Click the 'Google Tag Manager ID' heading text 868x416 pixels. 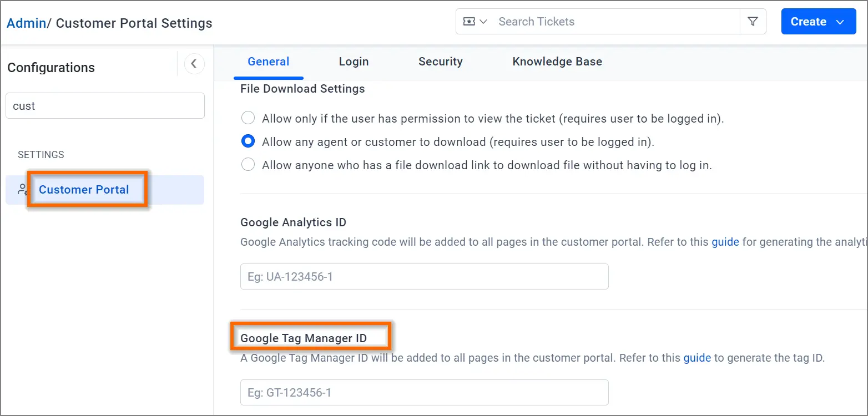304,338
